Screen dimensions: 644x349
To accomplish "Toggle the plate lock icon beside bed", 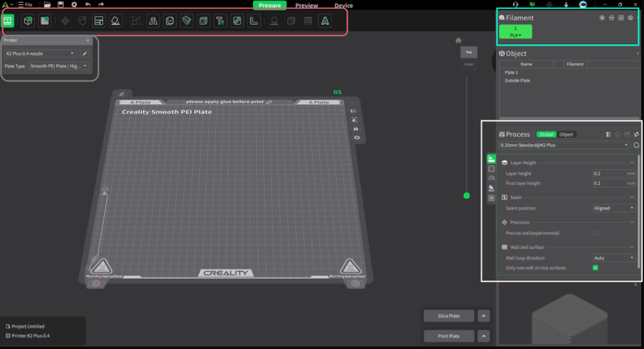I will [x=355, y=129].
